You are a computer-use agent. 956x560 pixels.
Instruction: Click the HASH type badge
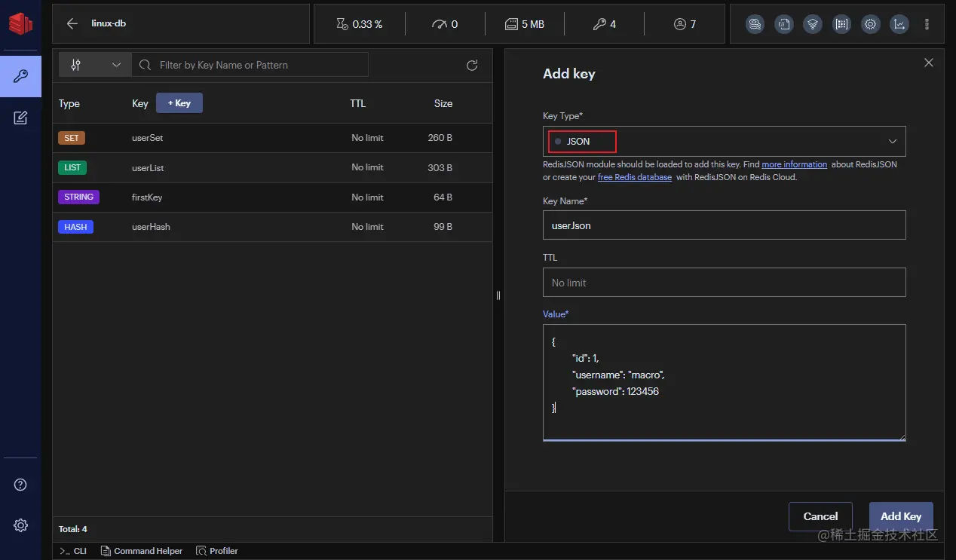[x=75, y=227]
